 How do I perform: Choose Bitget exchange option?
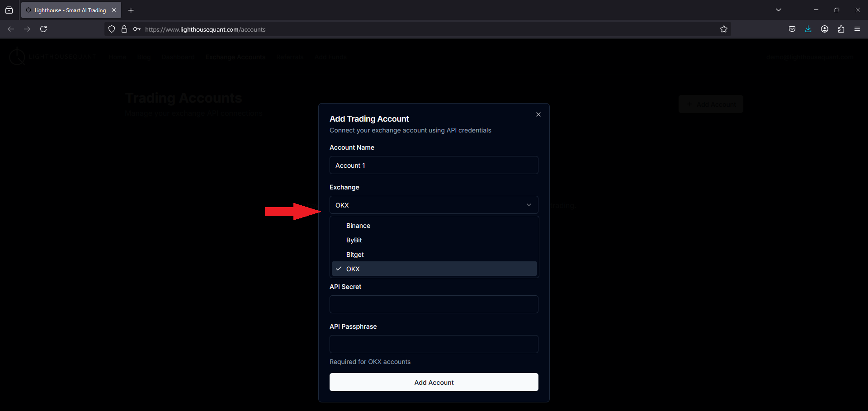tap(434, 255)
